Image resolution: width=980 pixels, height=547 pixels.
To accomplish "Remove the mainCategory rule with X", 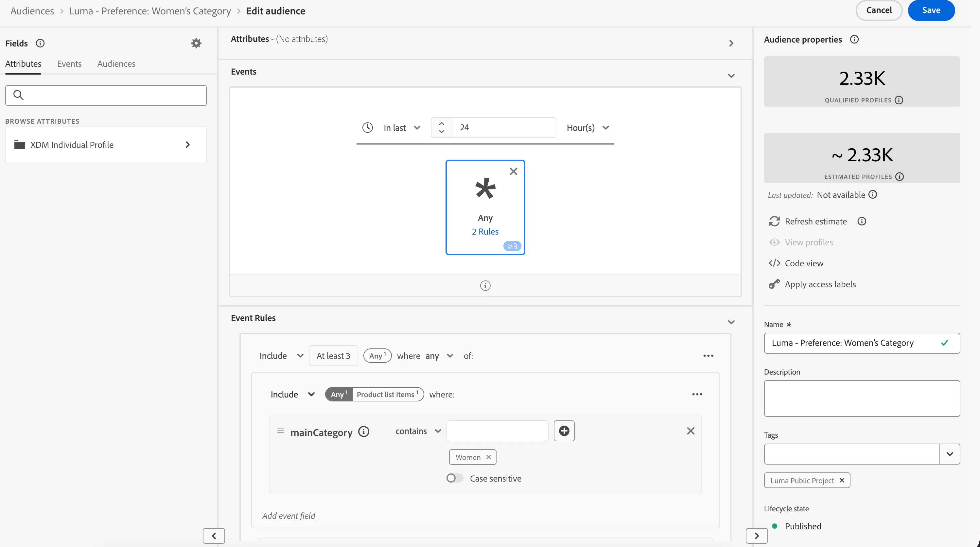I will (691, 431).
